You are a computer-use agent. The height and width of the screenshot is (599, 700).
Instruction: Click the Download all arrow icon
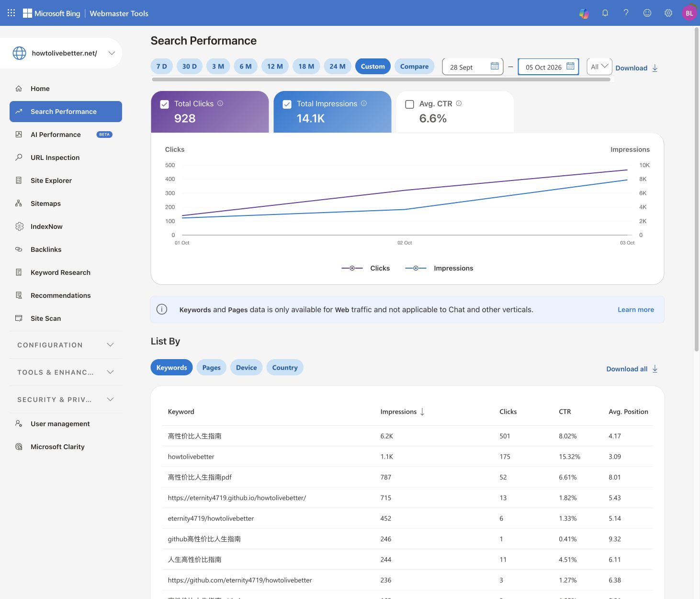(655, 369)
